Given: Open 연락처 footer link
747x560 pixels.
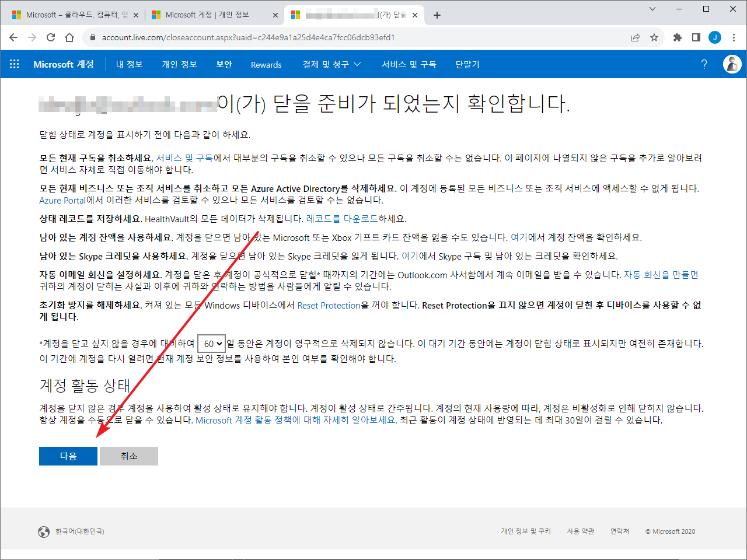Looking at the screenshot, I should (x=620, y=531).
